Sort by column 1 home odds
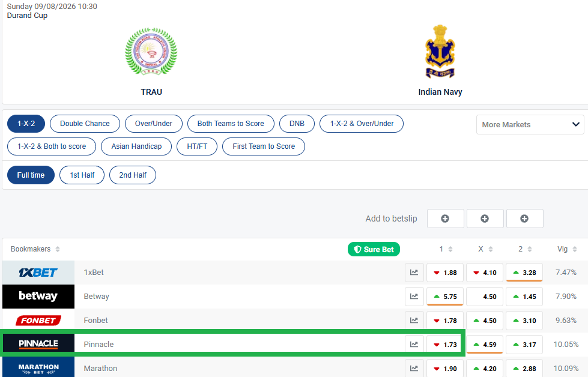The image size is (588, 377). (x=446, y=249)
